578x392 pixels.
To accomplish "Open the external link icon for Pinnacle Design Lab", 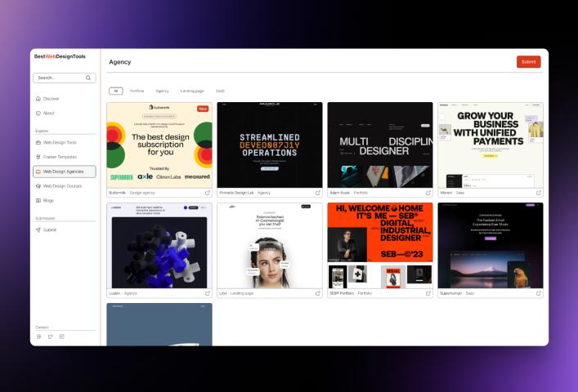I will [x=317, y=193].
